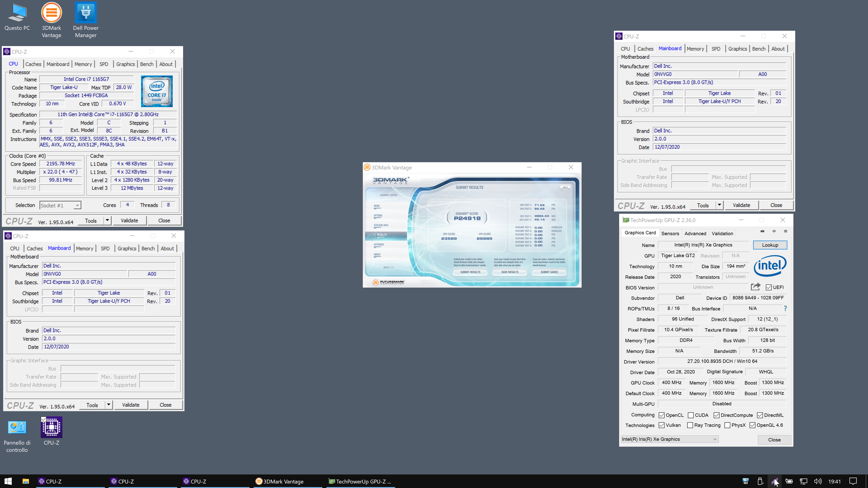Click the Device ID field 8086 9A49 - 1028 09FF
The width and height of the screenshot is (868, 488).
coord(758,298)
